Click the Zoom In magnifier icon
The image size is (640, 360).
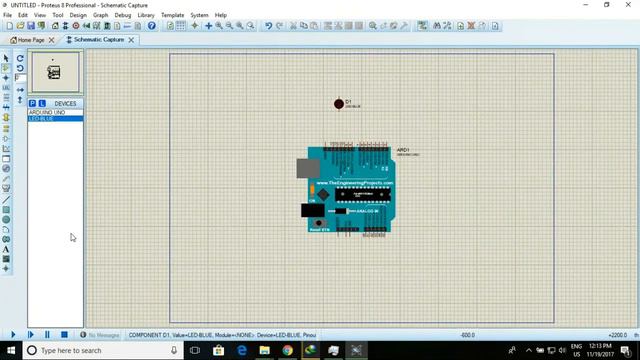[x=219, y=26]
